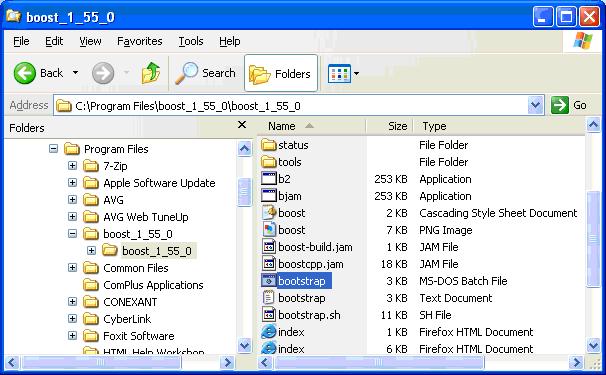Screen dimensions: 606x375
Task: Click the greyed-out Forward arrow button
Action: click(x=103, y=73)
